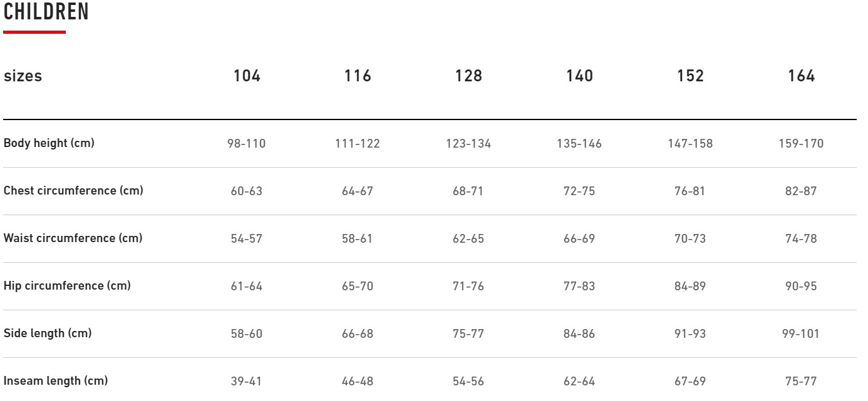Select size 128 column header
The height and width of the screenshot is (401, 868).
468,76
